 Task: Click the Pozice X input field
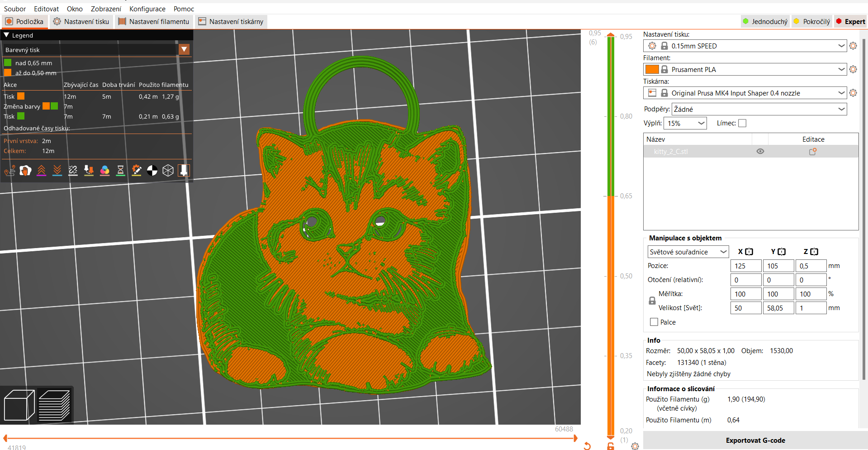746,266
